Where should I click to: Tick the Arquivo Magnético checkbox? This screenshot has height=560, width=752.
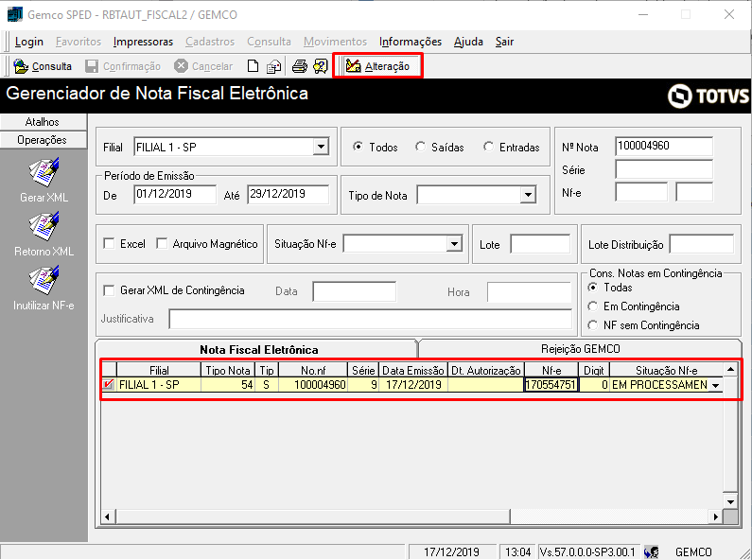162,243
